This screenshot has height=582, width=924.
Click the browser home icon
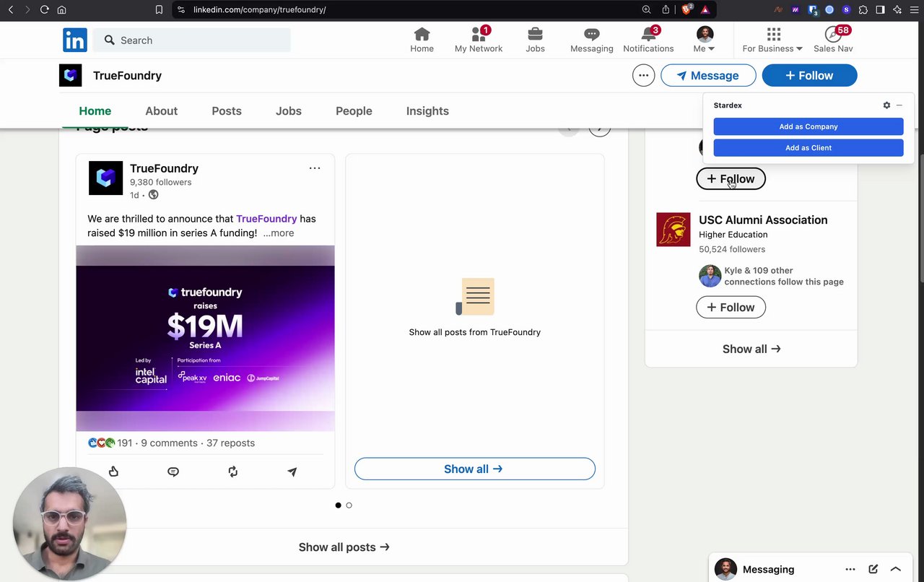pyautogui.click(x=62, y=9)
